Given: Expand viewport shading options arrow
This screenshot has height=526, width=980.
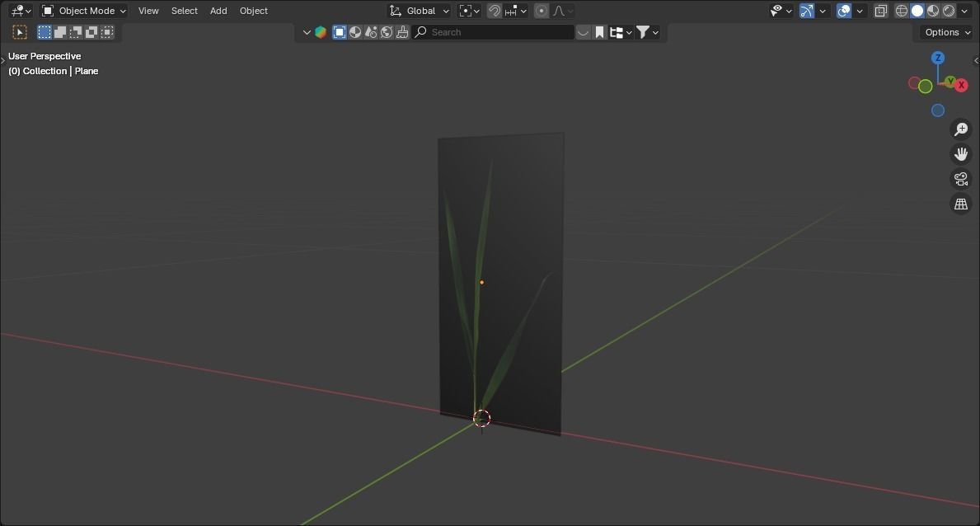Looking at the screenshot, I should (x=964, y=11).
